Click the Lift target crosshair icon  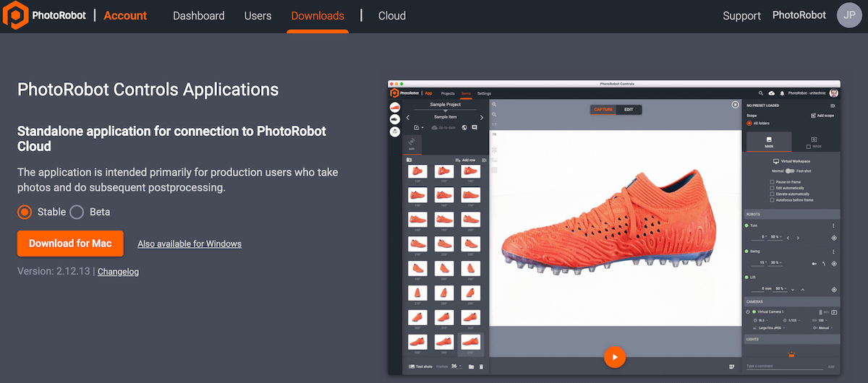(833, 289)
